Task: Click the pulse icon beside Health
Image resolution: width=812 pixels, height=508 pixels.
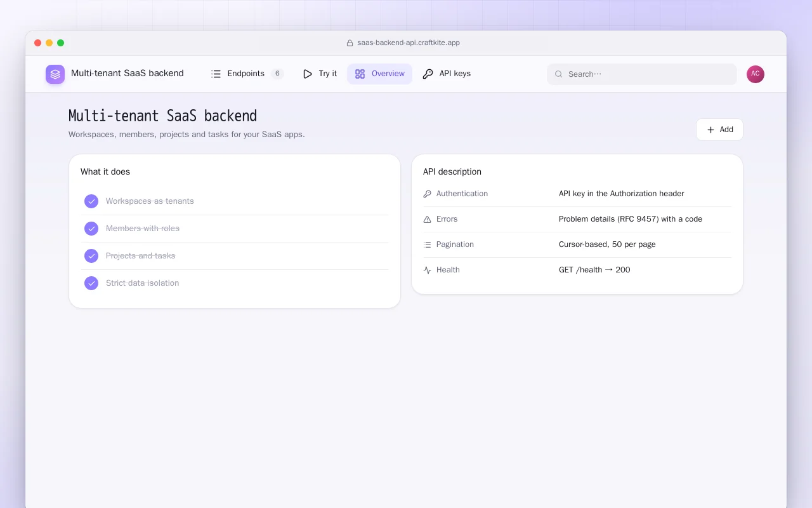Action: click(427, 270)
